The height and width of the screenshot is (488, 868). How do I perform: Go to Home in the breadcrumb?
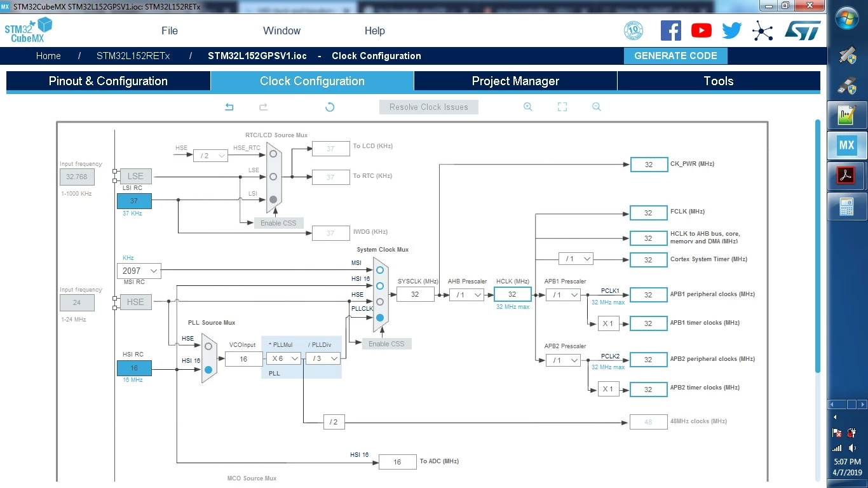(x=48, y=56)
